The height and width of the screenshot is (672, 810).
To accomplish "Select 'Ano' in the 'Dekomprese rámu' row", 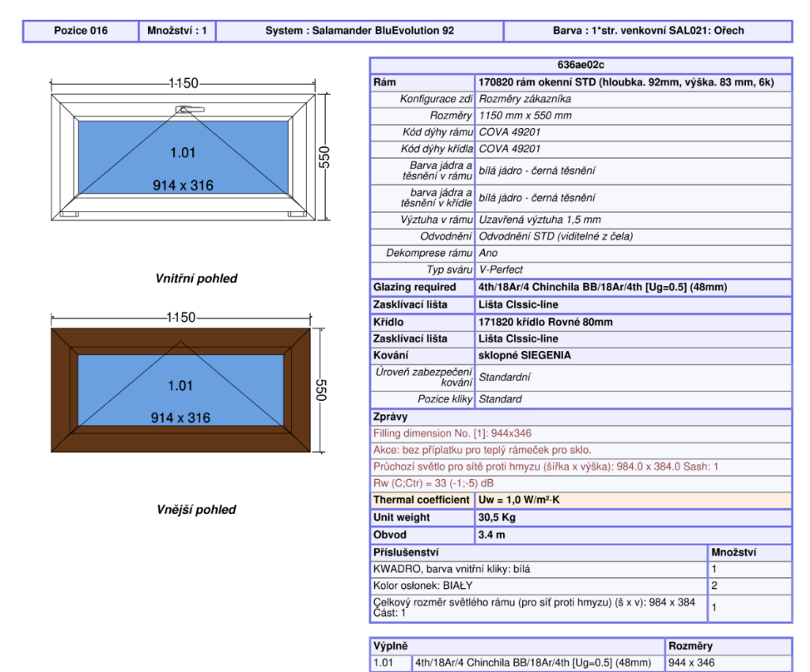I will pyautogui.click(x=488, y=253).
